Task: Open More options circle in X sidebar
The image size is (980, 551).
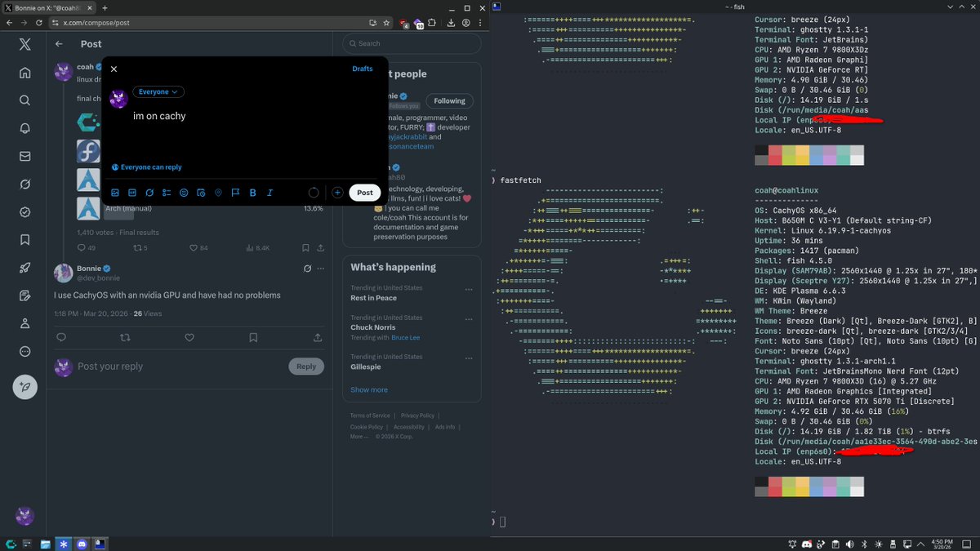Action: coord(25,351)
